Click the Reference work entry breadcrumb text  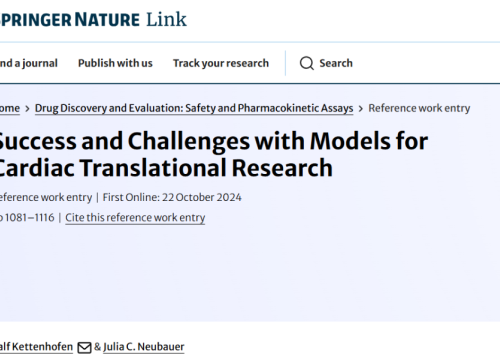click(x=419, y=108)
